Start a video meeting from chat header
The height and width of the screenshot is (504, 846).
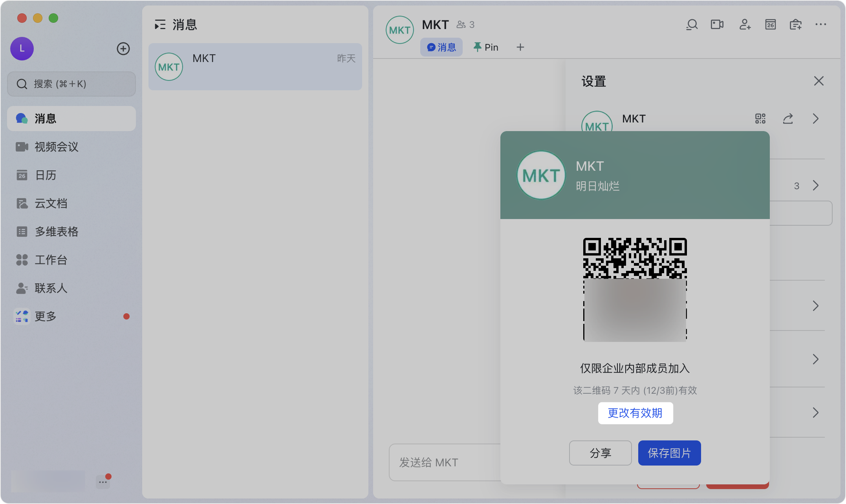[x=717, y=25]
